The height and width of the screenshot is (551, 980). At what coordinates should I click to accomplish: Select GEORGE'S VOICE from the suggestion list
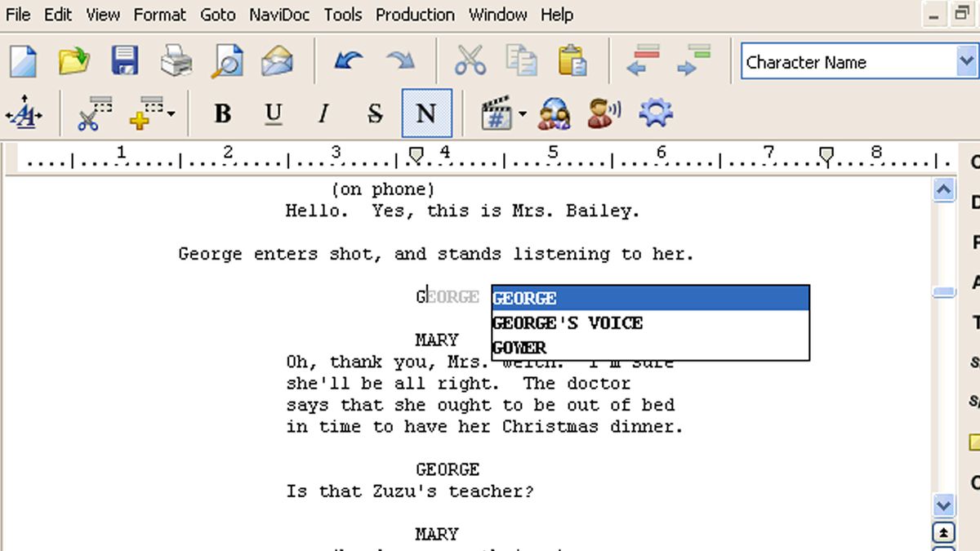[567, 323]
